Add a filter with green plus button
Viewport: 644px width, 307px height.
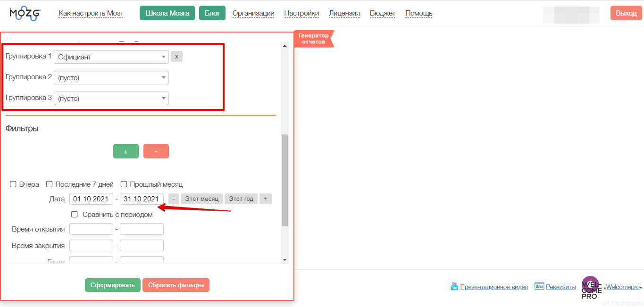[125, 151]
